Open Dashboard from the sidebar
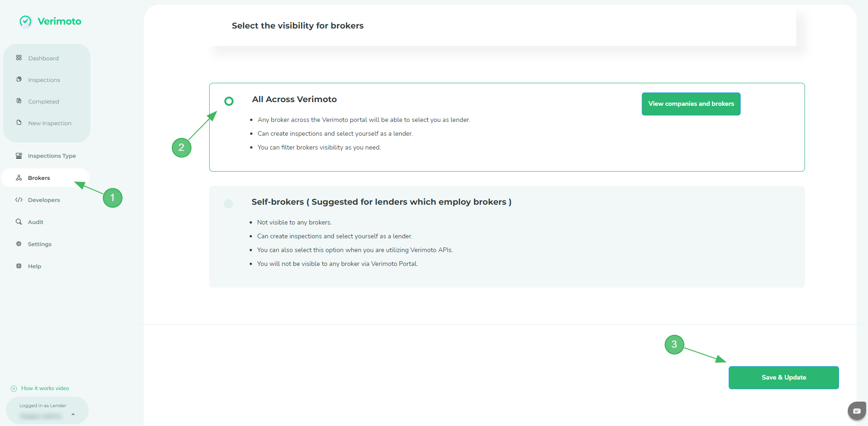 (x=44, y=58)
